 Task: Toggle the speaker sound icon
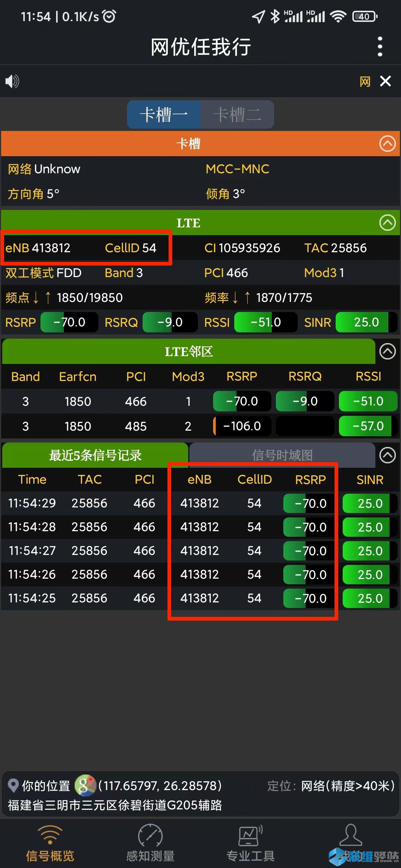point(12,81)
